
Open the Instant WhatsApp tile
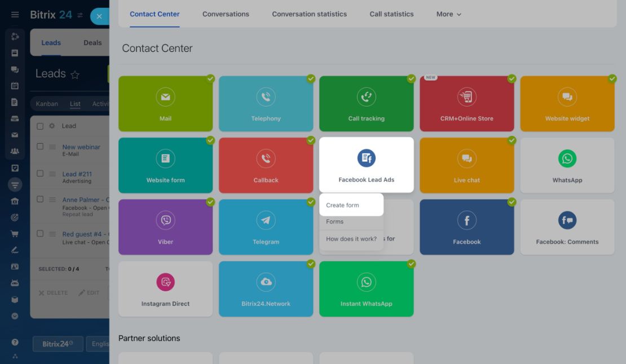[x=366, y=289]
